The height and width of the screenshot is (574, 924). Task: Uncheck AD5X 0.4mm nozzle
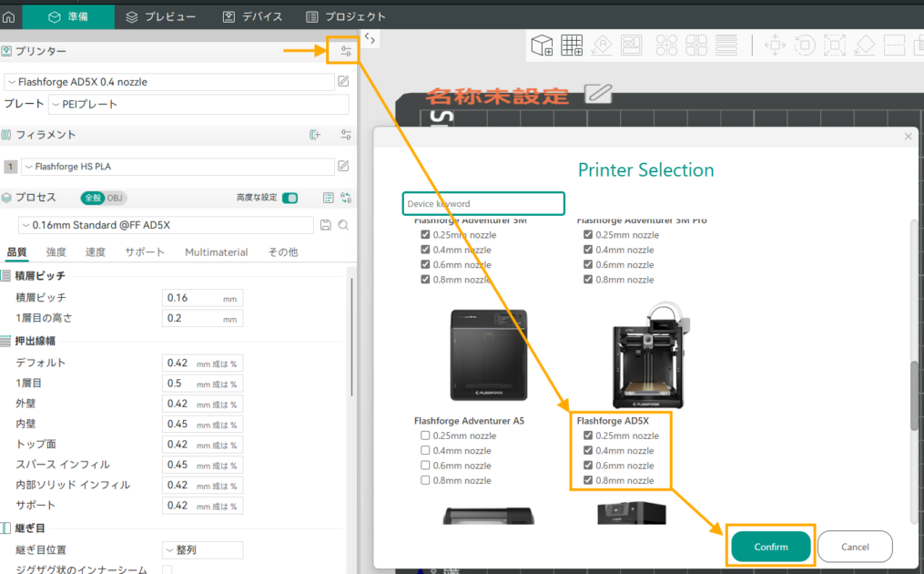click(x=587, y=450)
